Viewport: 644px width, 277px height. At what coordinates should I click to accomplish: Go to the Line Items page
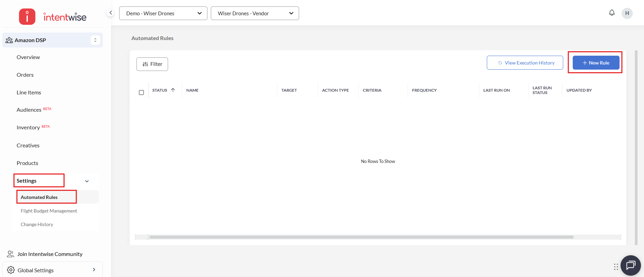point(29,92)
